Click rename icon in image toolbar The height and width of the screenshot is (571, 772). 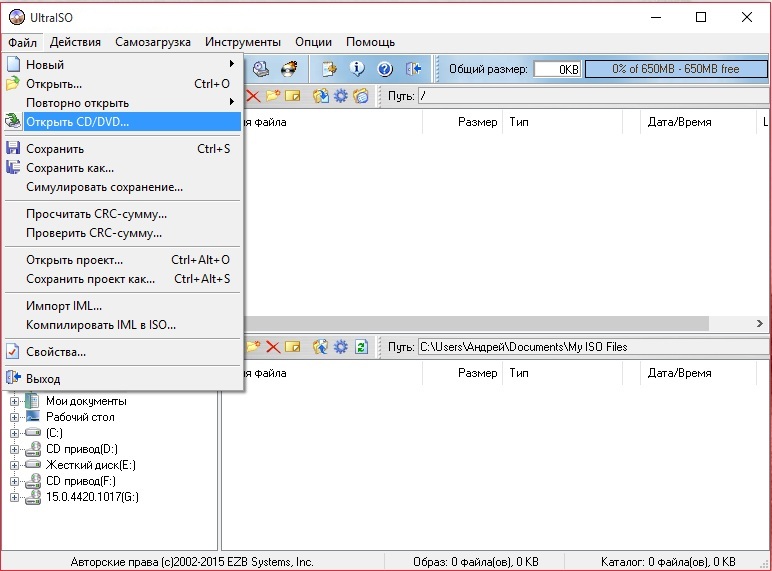pos(292,96)
